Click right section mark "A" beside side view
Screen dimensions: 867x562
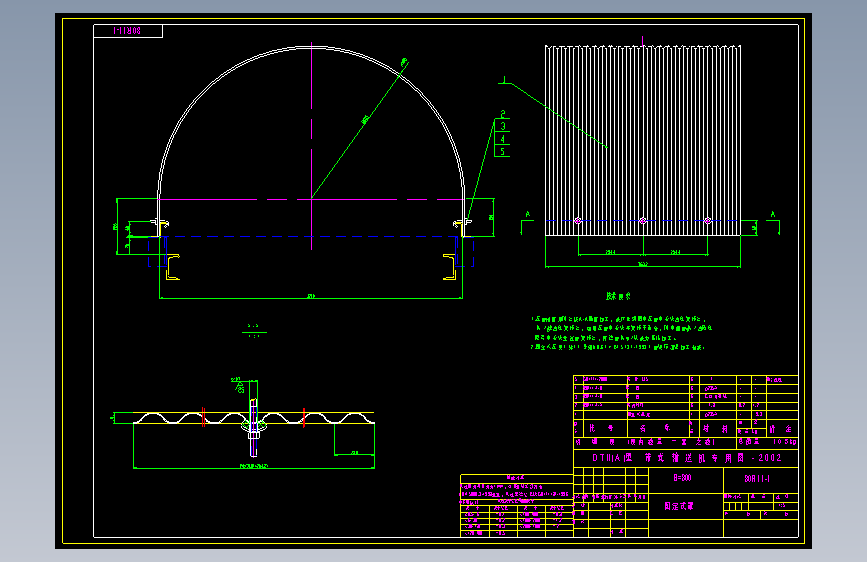[772, 214]
